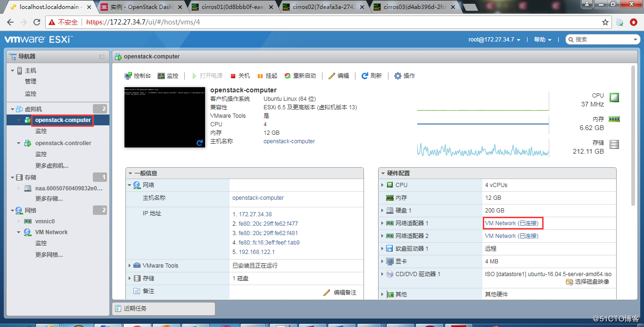Collapse the General Information section
644x327 pixels.
pos(130,173)
